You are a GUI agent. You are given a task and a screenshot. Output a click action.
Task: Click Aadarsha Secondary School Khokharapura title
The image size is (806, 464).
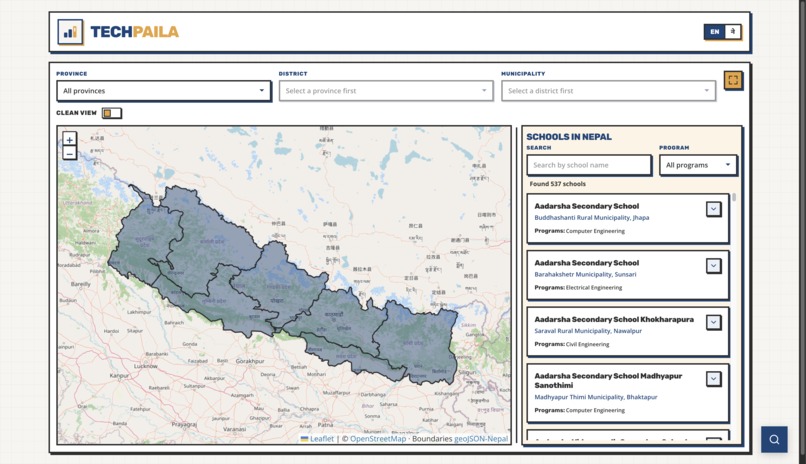[x=614, y=320]
